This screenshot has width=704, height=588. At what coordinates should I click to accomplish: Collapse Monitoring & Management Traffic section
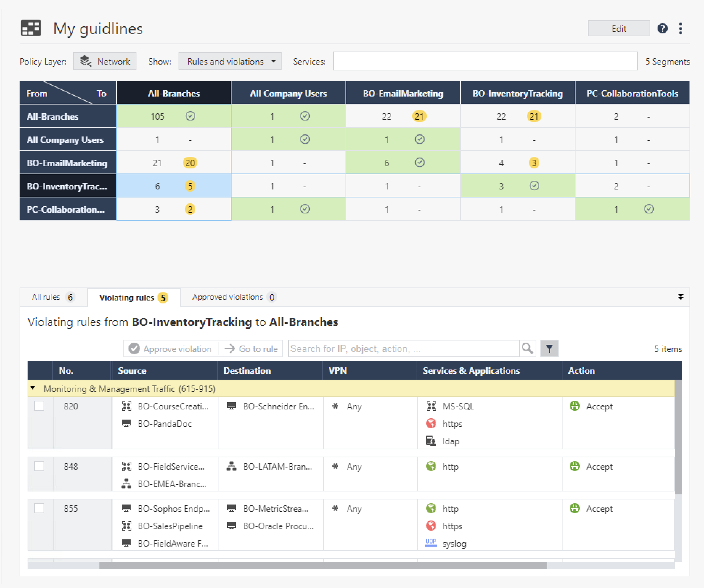33,388
